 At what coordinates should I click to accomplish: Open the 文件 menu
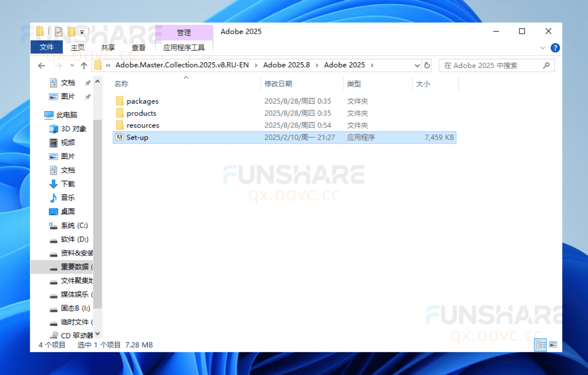46,47
